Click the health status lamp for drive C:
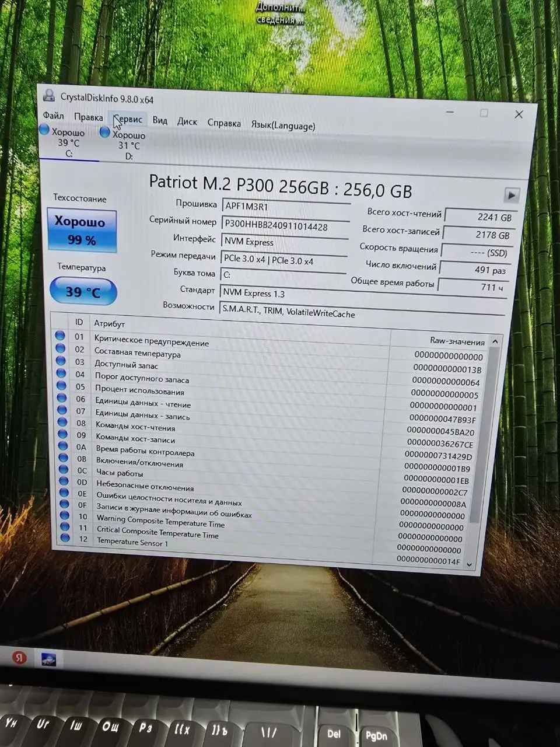This screenshot has height=747, width=560. (44, 130)
